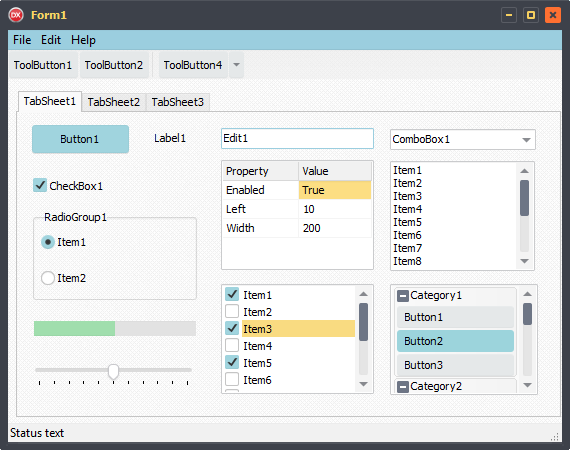
Task: Click the ToolButton1 toolbar button
Action: [x=43, y=65]
